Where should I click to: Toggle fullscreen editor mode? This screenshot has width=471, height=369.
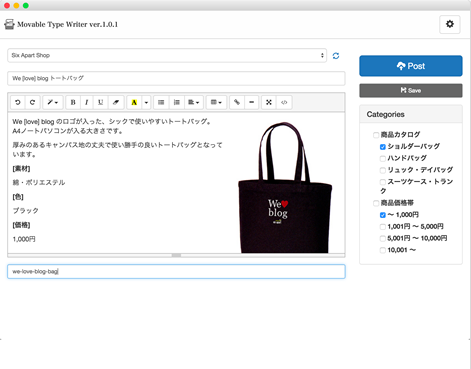269,102
